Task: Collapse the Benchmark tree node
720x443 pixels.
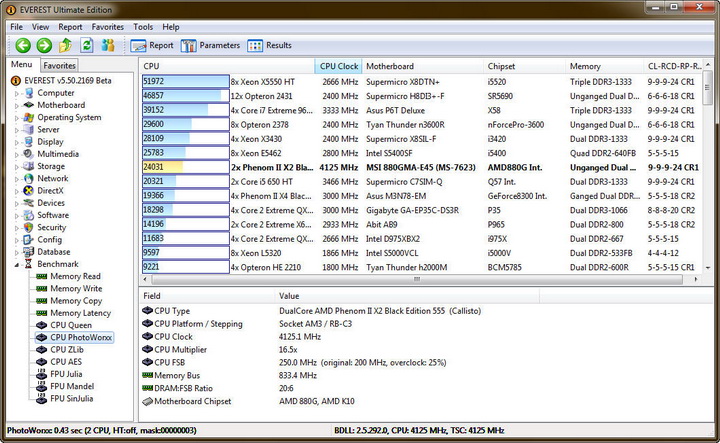Action: pos(17,264)
